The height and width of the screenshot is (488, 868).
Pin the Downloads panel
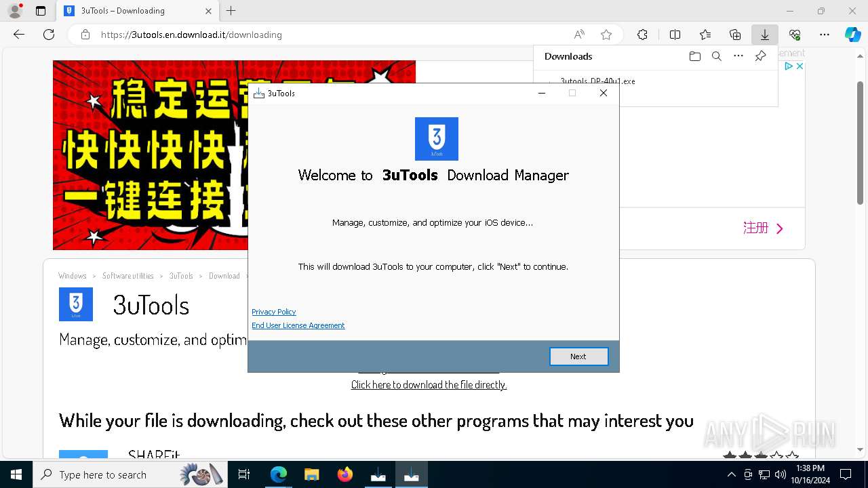click(760, 56)
